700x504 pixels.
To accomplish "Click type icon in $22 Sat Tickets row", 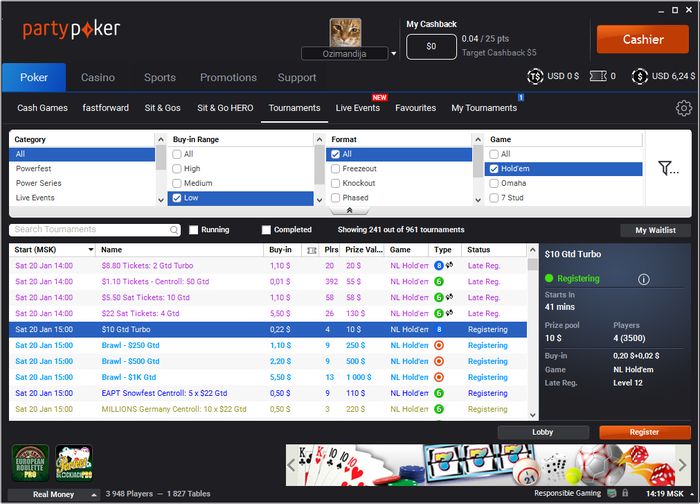I will pyautogui.click(x=439, y=313).
